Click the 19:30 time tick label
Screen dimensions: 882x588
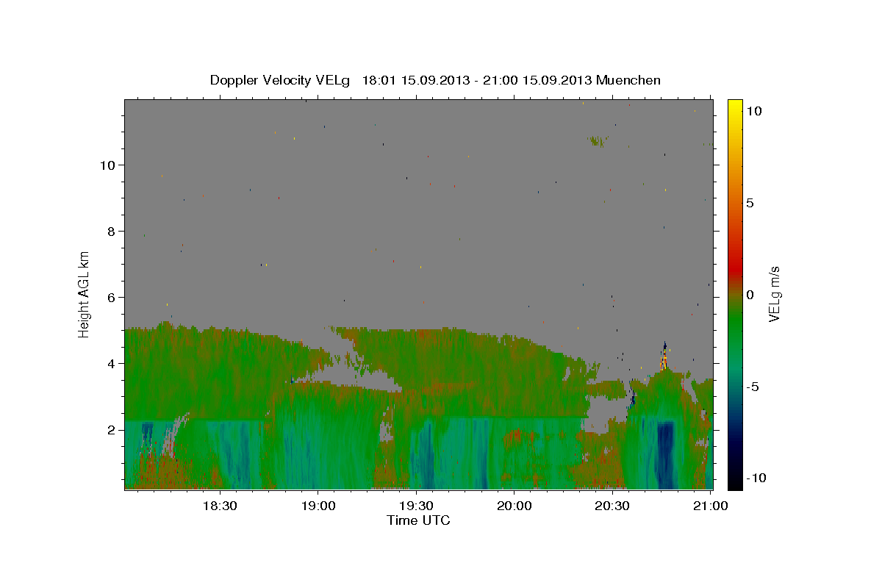click(x=416, y=506)
